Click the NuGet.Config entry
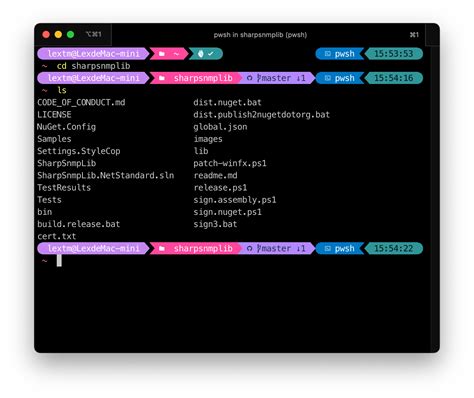This screenshot has width=474, height=398. pyautogui.click(x=66, y=127)
